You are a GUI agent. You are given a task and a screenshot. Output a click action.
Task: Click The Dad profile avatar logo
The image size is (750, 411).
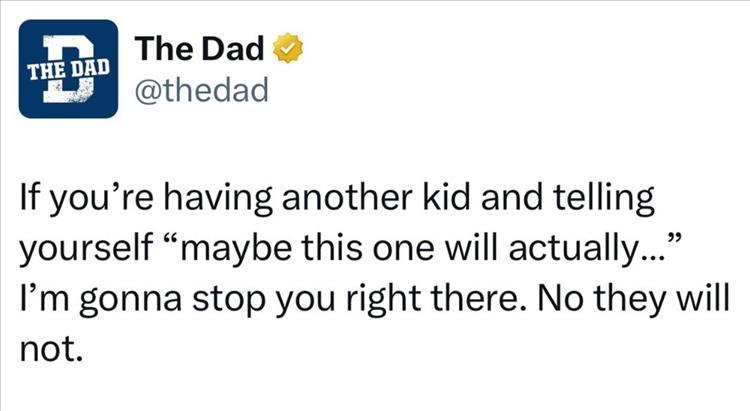click(x=68, y=67)
